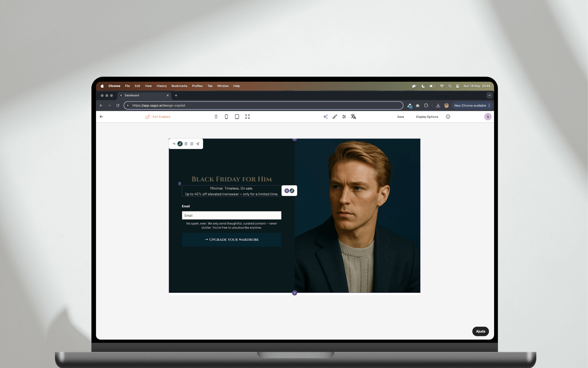Open the brush style tool
Image resolution: width=588 pixels, height=368 pixels.
335,117
